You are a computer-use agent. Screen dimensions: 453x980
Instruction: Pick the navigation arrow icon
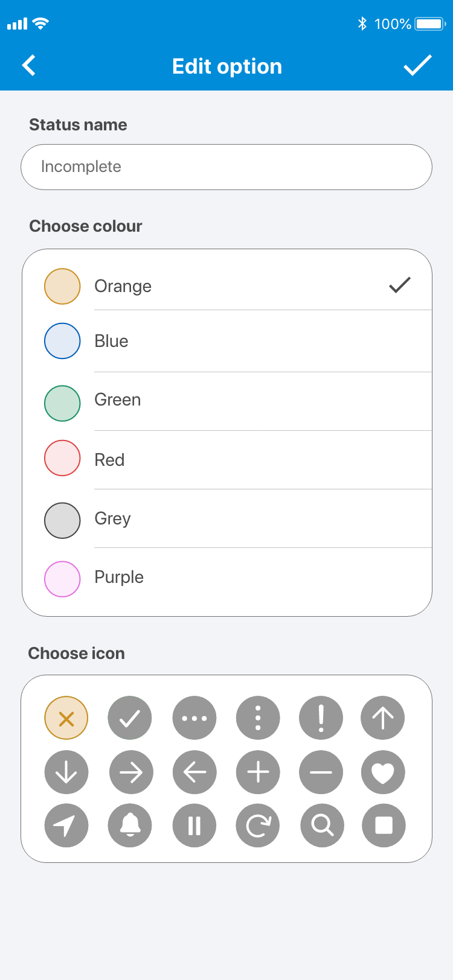(x=66, y=825)
